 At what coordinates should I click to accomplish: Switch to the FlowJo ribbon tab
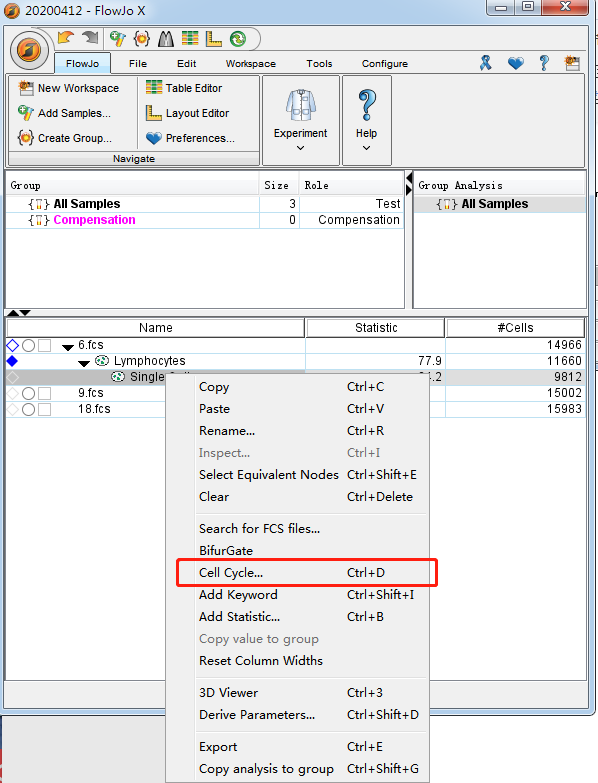(82, 63)
